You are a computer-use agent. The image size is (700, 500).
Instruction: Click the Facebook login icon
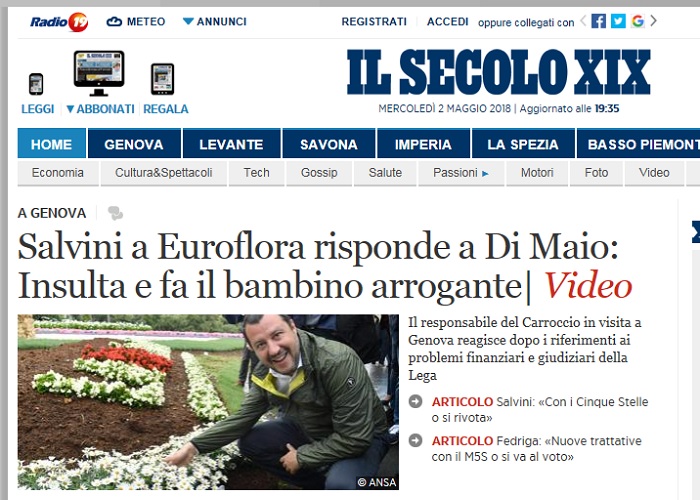click(598, 21)
